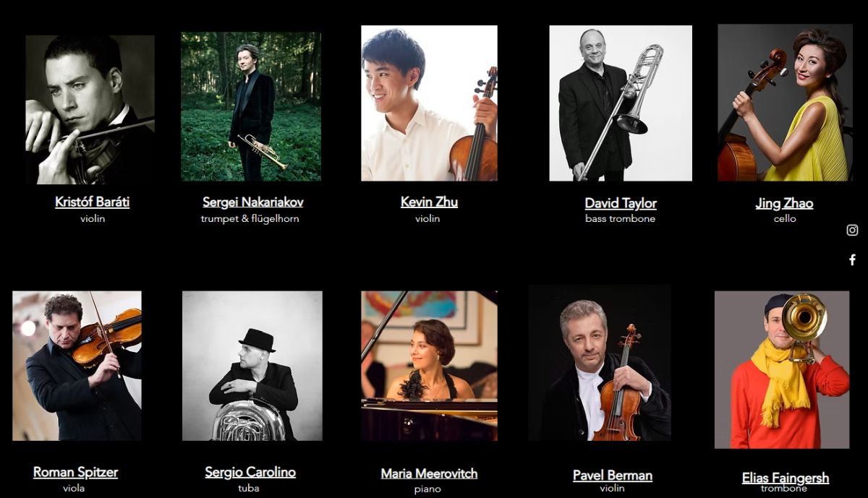Open the Facebook icon link
Image resolution: width=868 pixels, height=498 pixels.
click(852, 259)
